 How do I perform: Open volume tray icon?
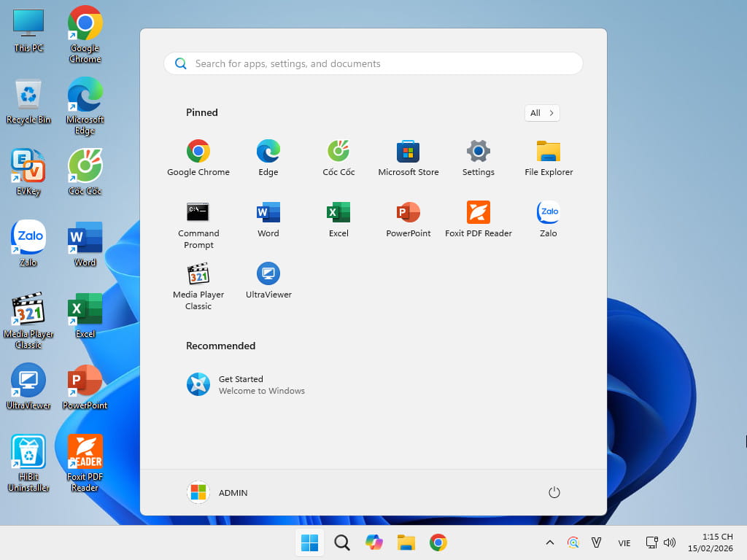(670, 542)
